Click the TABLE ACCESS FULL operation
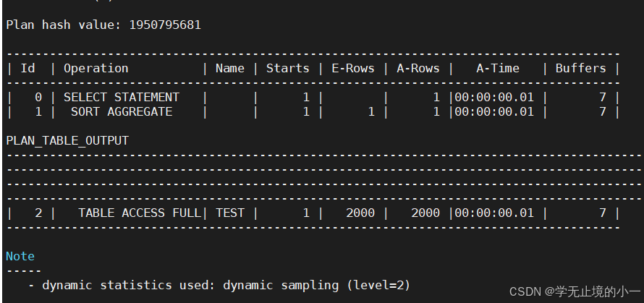644x303 pixels. [x=140, y=213]
